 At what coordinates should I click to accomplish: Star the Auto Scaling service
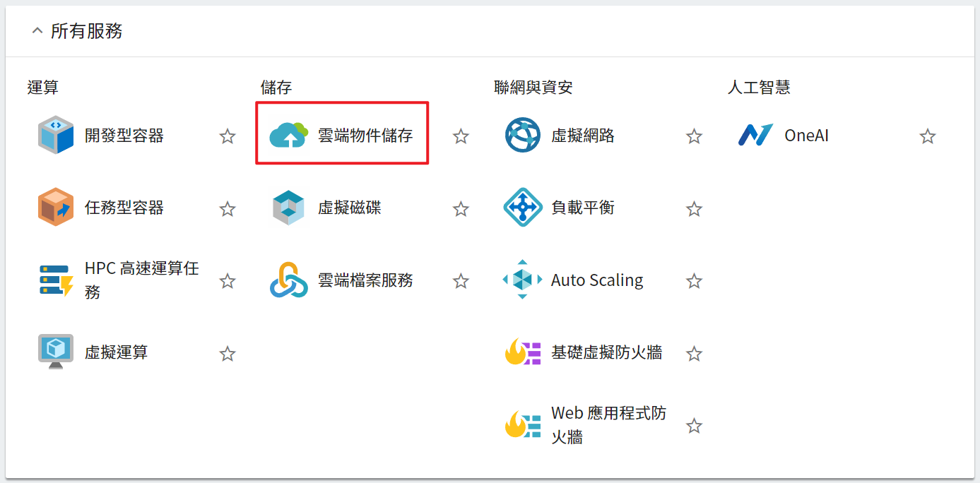[695, 281]
